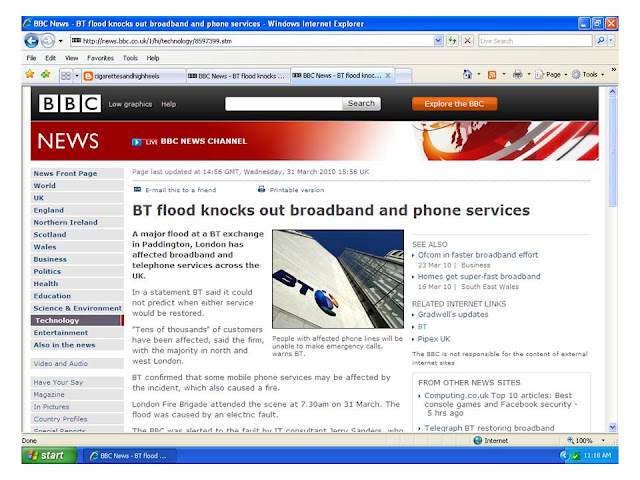This screenshot has width=640, height=480.
Task: Click Printable version printer icon
Action: 262,189
